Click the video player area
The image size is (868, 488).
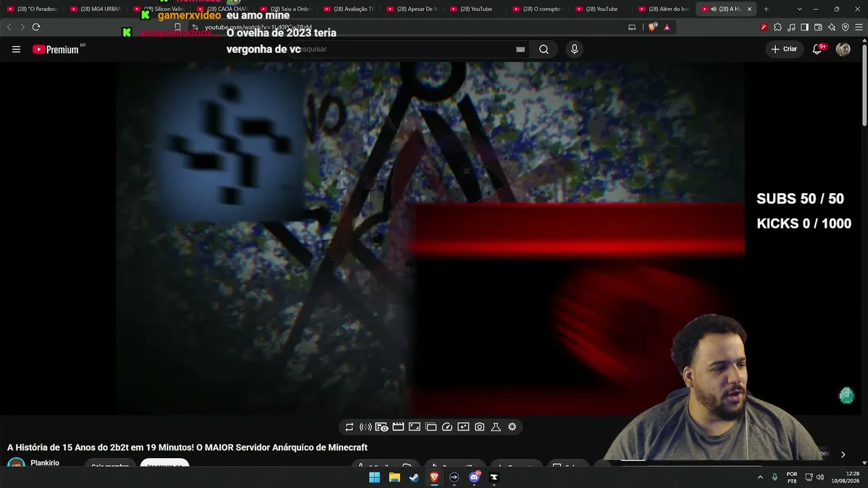[430, 237]
